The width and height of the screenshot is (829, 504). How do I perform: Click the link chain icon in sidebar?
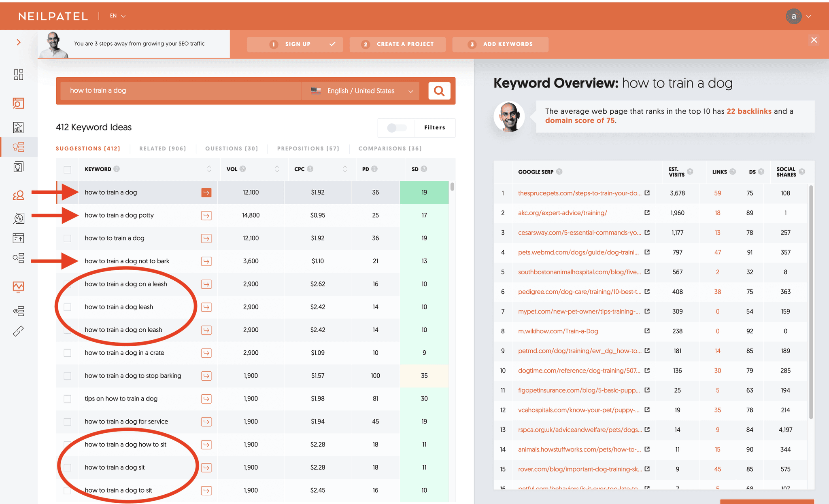(x=18, y=331)
